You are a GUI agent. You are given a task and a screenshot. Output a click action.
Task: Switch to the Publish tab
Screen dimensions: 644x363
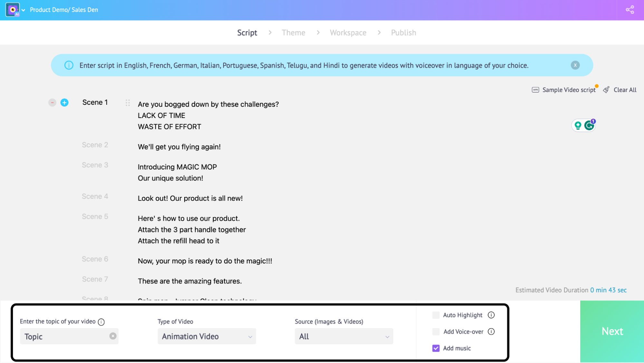click(403, 32)
